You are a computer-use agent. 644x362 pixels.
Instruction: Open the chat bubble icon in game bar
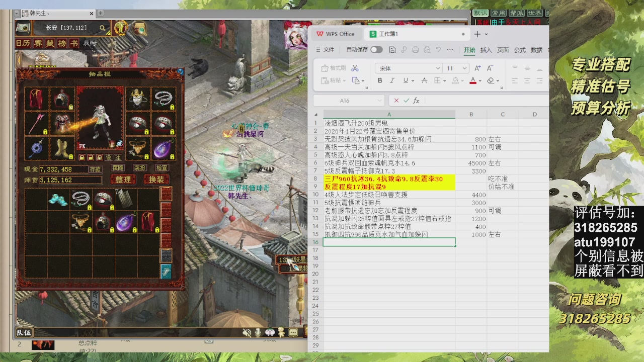pos(293,332)
